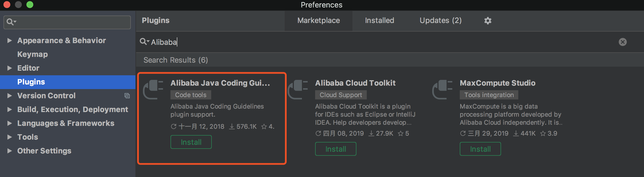Click the MaxCompute Studio plugin icon

(x=443, y=89)
